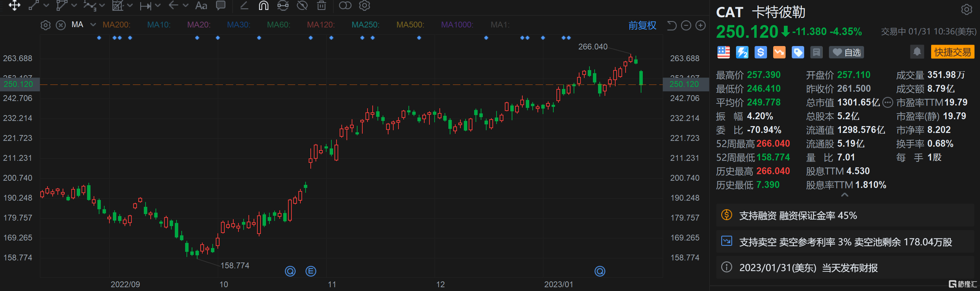Click the blue dollar sign icon
Viewport: 980px width, 291px height.
click(760, 53)
